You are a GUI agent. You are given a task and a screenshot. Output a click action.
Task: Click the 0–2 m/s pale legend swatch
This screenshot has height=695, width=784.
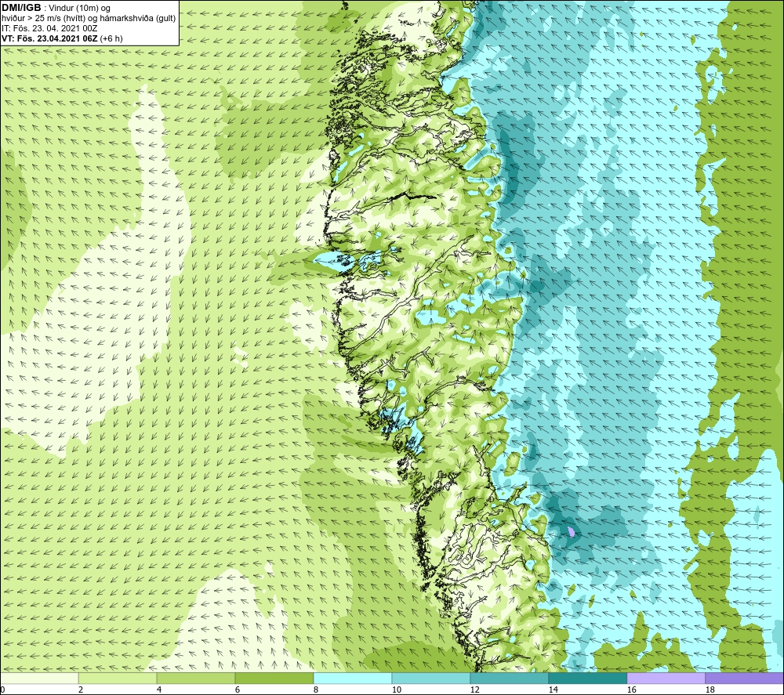[x=39, y=678]
